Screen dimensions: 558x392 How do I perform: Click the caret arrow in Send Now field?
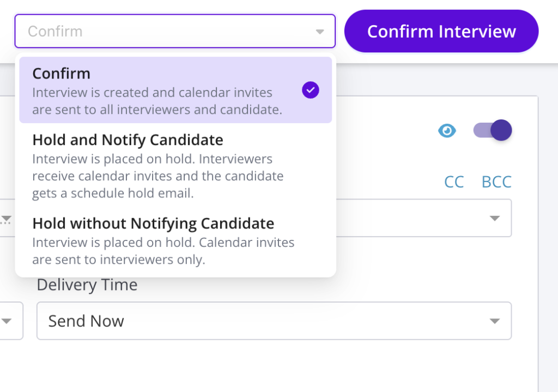pyautogui.click(x=494, y=321)
